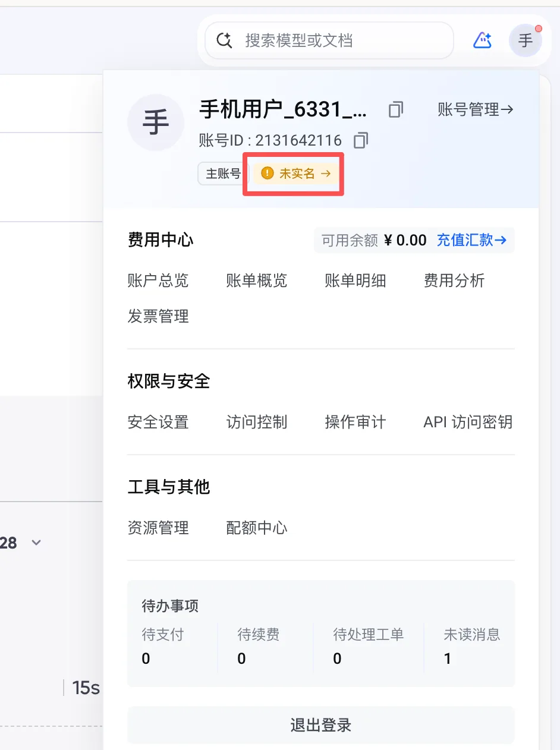Go to 访问控制
This screenshot has width=560, height=750.
pos(257,423)
